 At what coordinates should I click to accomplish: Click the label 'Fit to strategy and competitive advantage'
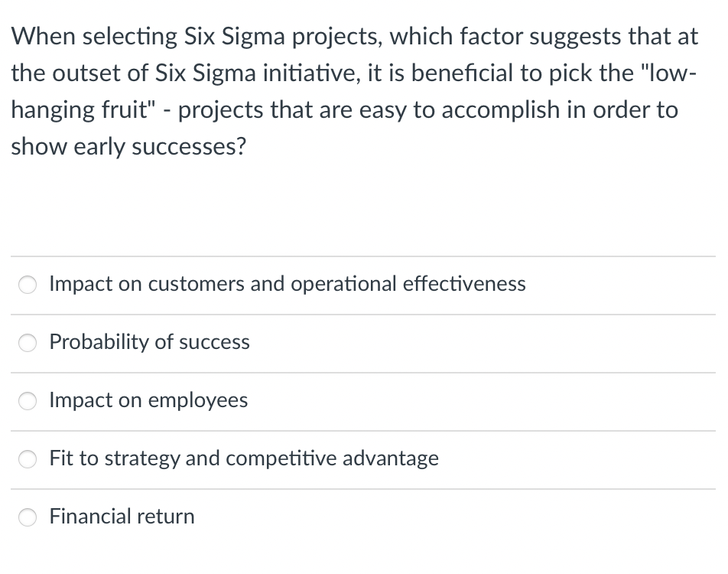[244, 459]
